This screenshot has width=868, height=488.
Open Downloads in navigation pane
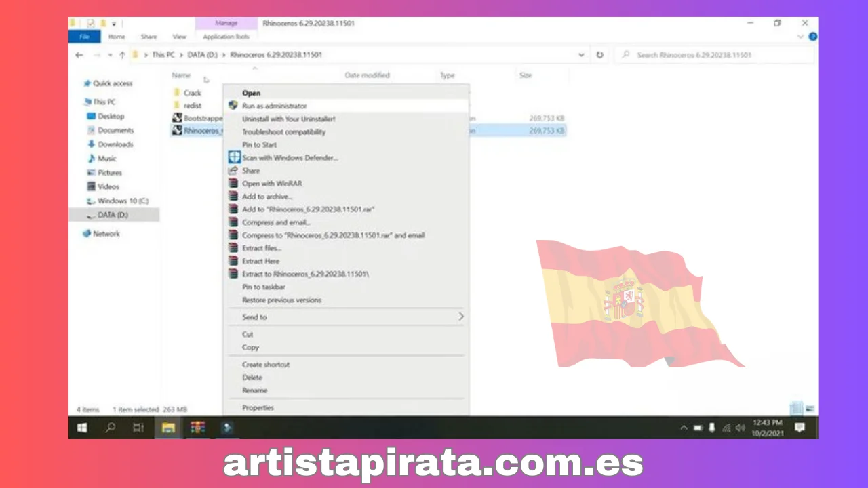[115, 144]
